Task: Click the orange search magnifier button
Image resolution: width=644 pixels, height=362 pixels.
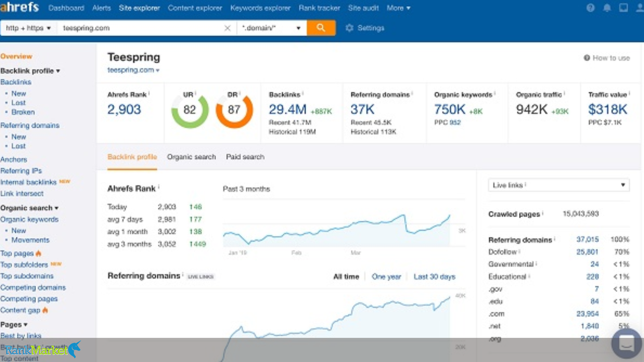Action: [x=321, y=28]
